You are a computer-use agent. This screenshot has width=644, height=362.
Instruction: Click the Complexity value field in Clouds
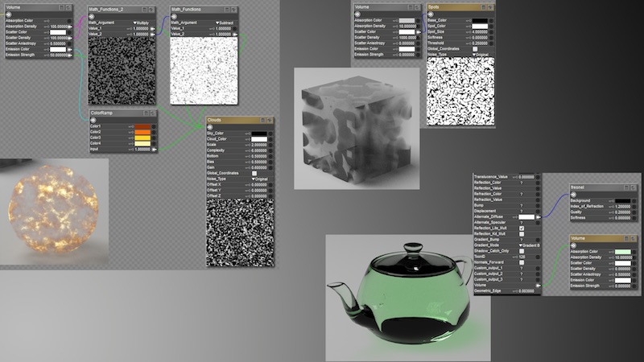[x=258, y=150]
